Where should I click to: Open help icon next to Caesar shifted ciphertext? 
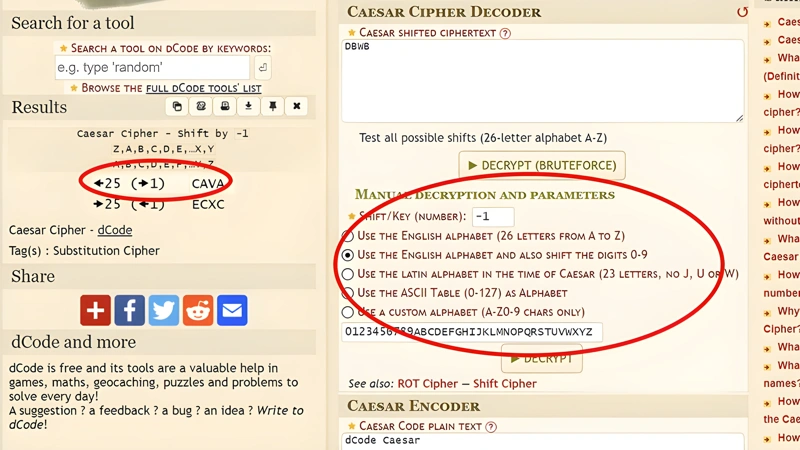click(x=505, y=33)
